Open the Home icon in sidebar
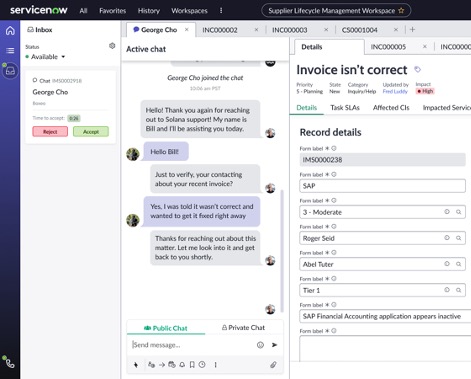The image size is (471, 379). point(10,31)
